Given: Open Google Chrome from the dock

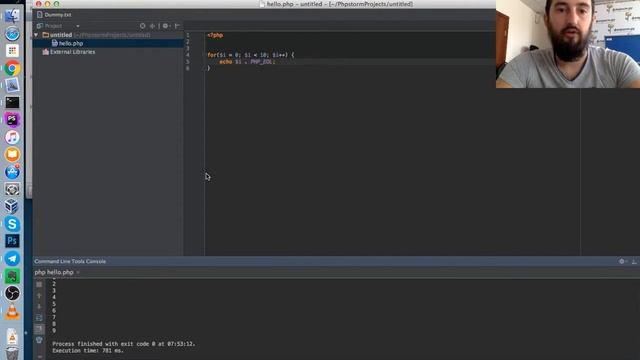Looking at the screenshot, I should tap(12, 68).
